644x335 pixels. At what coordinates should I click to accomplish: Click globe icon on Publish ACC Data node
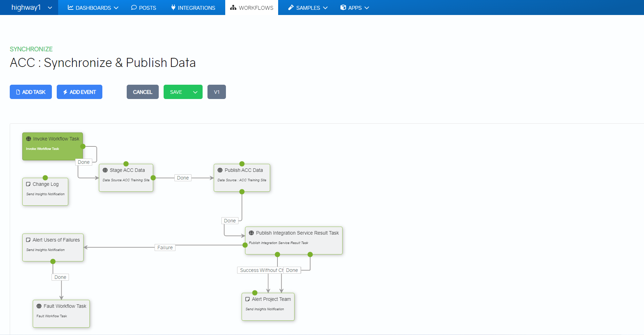[x=220, y=170]
